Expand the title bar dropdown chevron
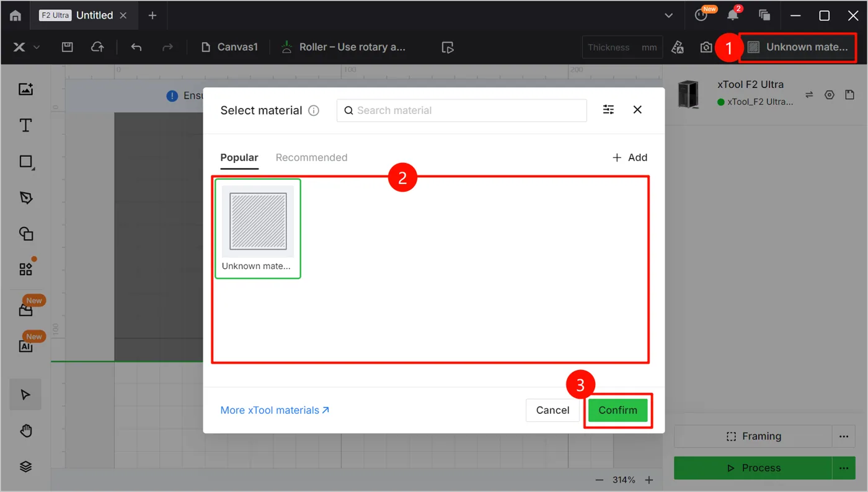 668,15
